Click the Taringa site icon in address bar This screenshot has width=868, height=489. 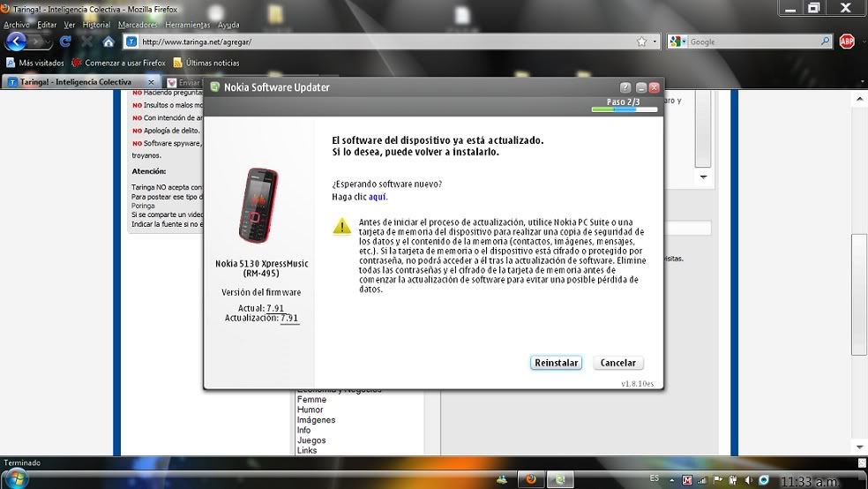pos(131,41)
